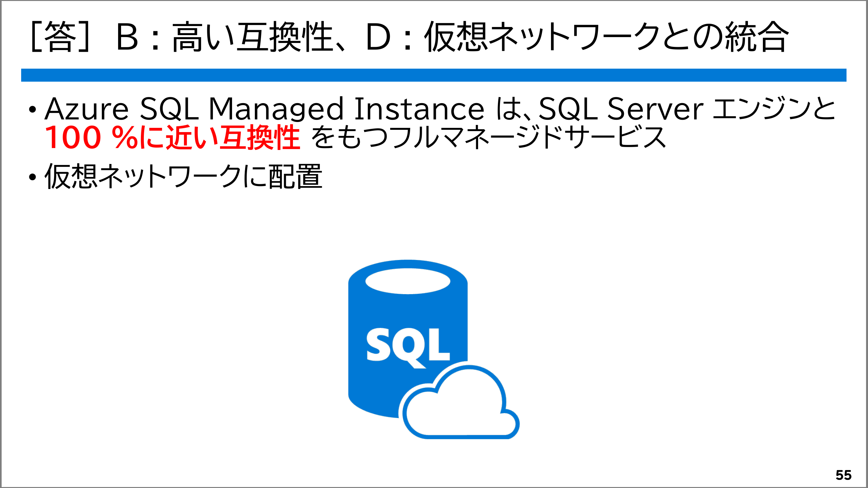Viewport: 868px width, 488px height.
Task: Click the text SQL Server エンジンと
Action: click(686, 109)
